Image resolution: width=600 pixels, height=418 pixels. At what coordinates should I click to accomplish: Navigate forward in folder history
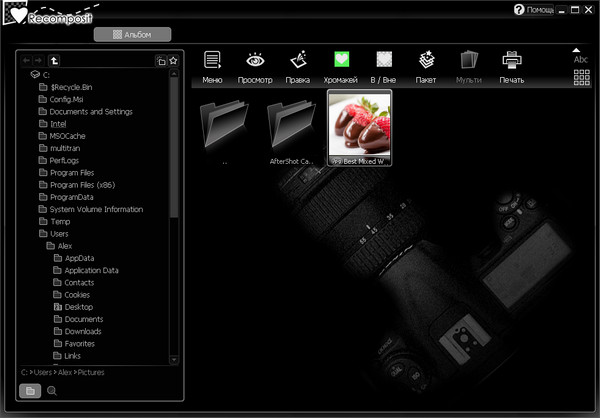38,60
